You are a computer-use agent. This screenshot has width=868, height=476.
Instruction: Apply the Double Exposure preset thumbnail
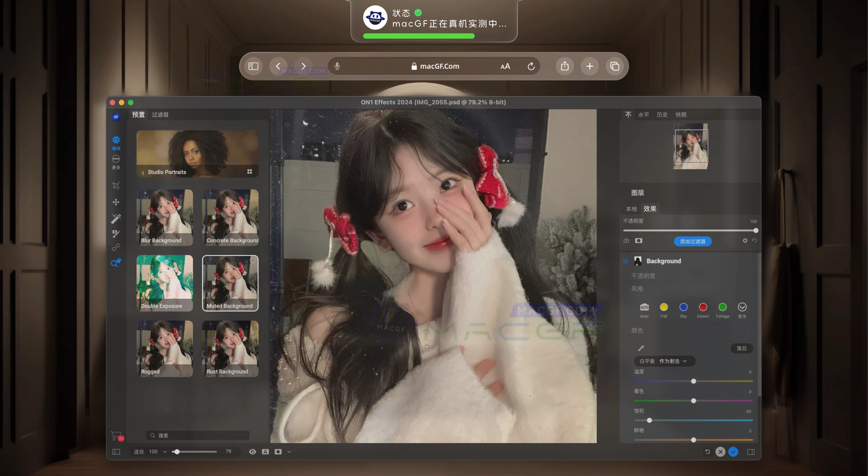165,283
